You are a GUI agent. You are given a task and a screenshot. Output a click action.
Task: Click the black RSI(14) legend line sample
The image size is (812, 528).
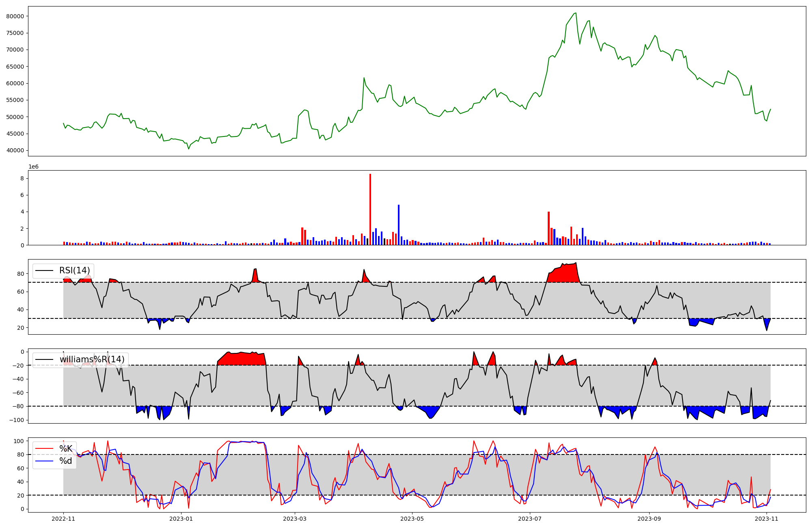[45, 270]
